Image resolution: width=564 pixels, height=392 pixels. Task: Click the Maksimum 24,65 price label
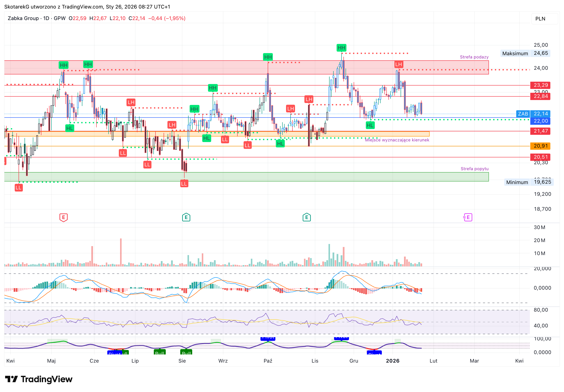(x=525, y=53)
